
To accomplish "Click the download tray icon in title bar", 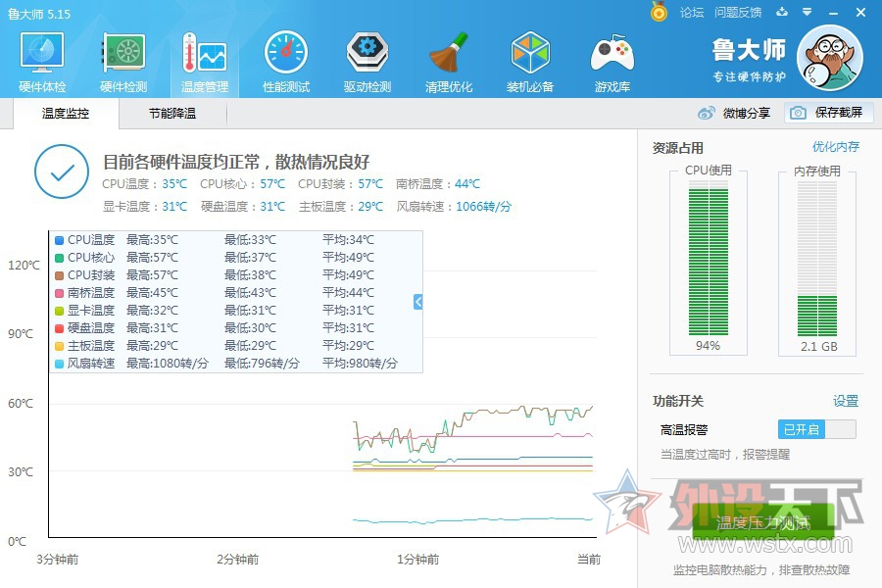I will 782,12.
